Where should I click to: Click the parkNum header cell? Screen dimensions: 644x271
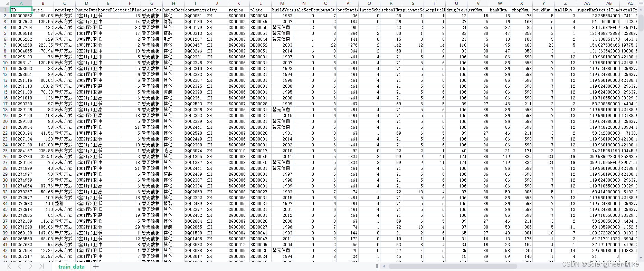(543, 10)
